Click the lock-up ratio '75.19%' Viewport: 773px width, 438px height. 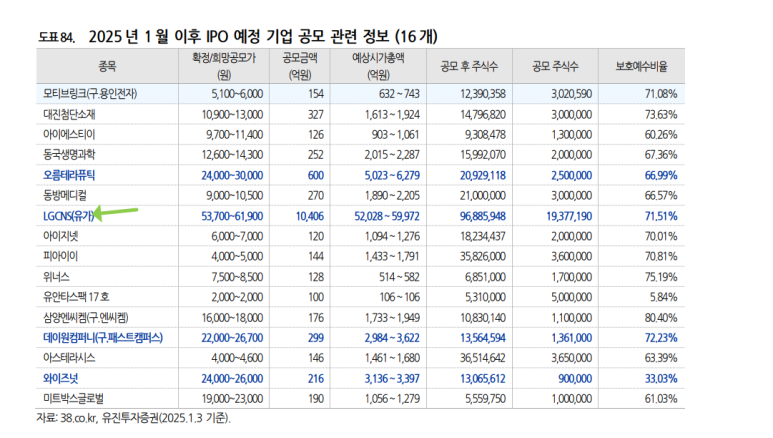point(661,277)
